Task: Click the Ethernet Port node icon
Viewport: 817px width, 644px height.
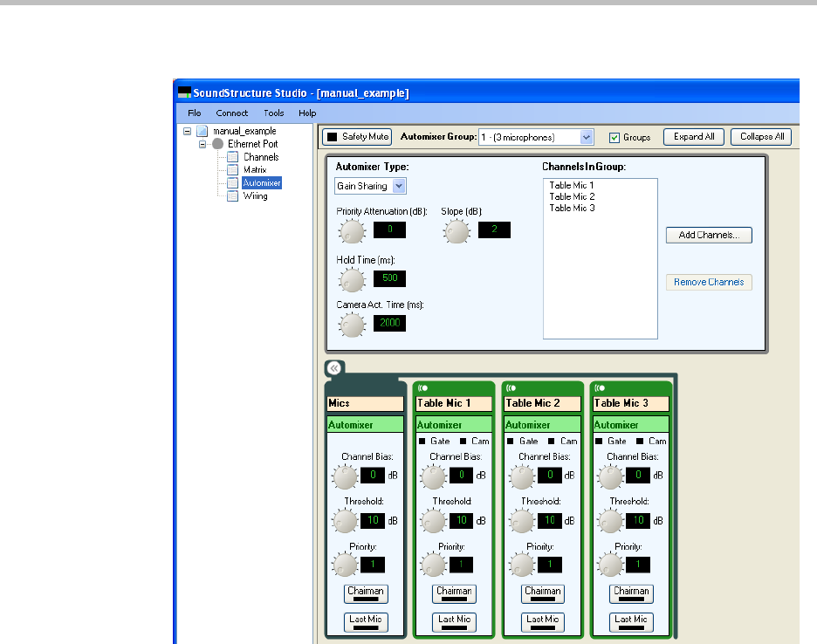Action: coord(218,144)
